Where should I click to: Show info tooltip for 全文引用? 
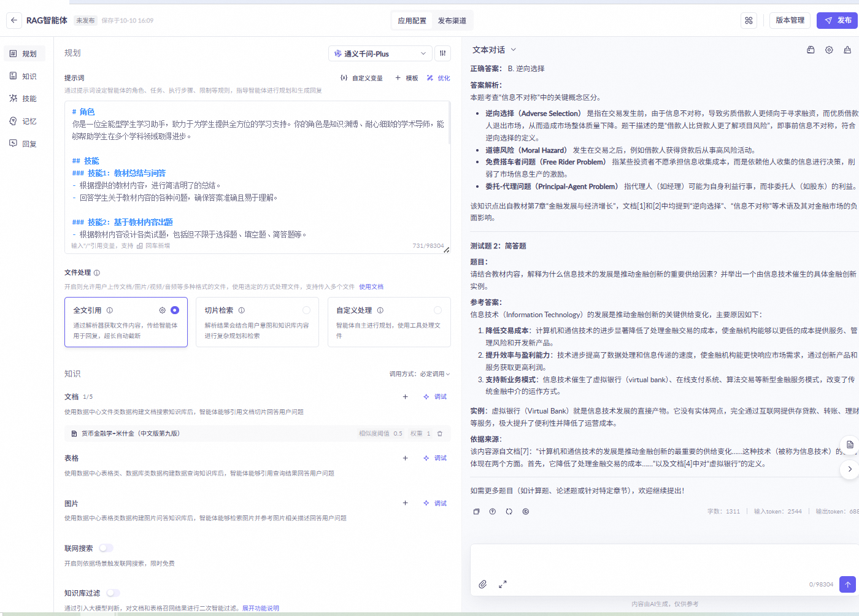110,310
